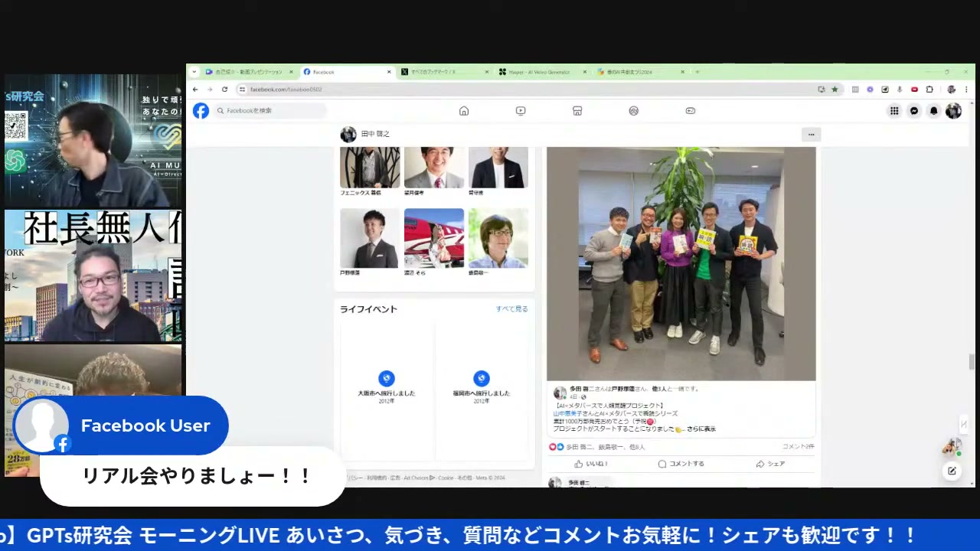Click the red extension icon in toolbar
This screenshot has width=980, height=551.
coord(914,90)
